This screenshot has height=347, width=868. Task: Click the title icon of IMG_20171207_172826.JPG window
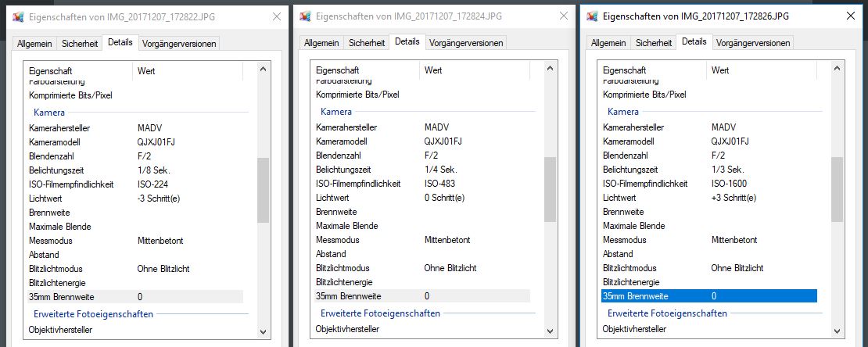[x=592, y=15]
